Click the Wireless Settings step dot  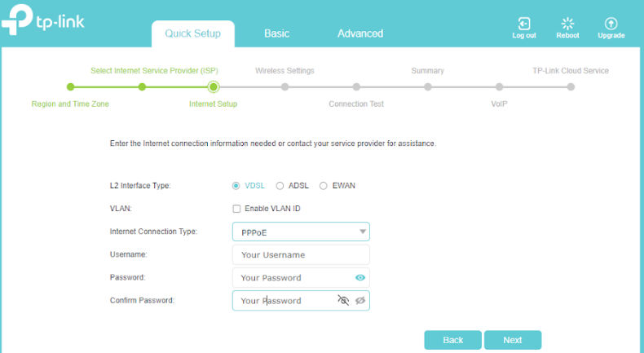click(285, 87)
